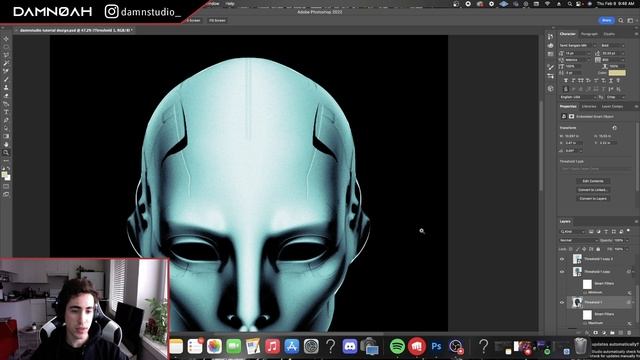Select the Hand tool
Image resolution: width=640 pixels, height=360 pixels.
pyautogui.click(x=6, y=144)
